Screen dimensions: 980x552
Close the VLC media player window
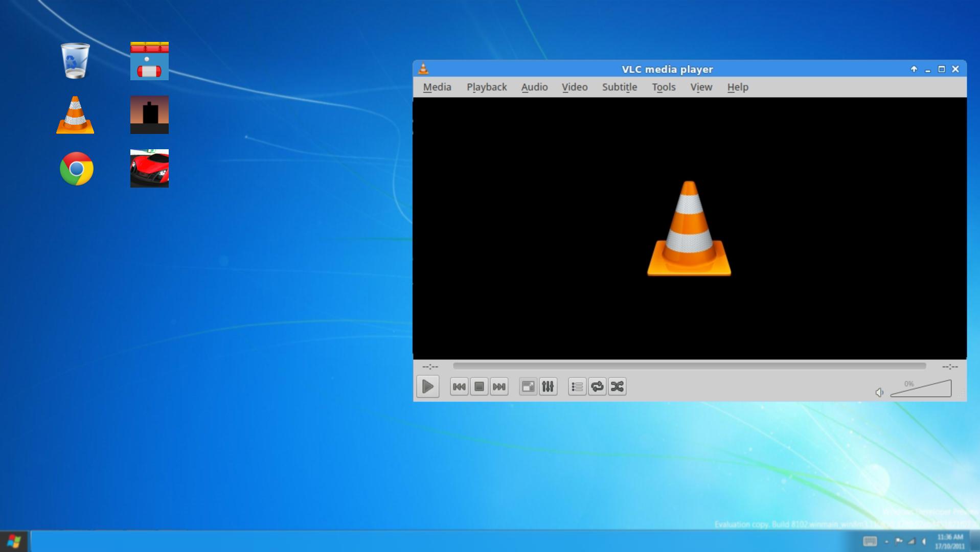coord(955,69)
